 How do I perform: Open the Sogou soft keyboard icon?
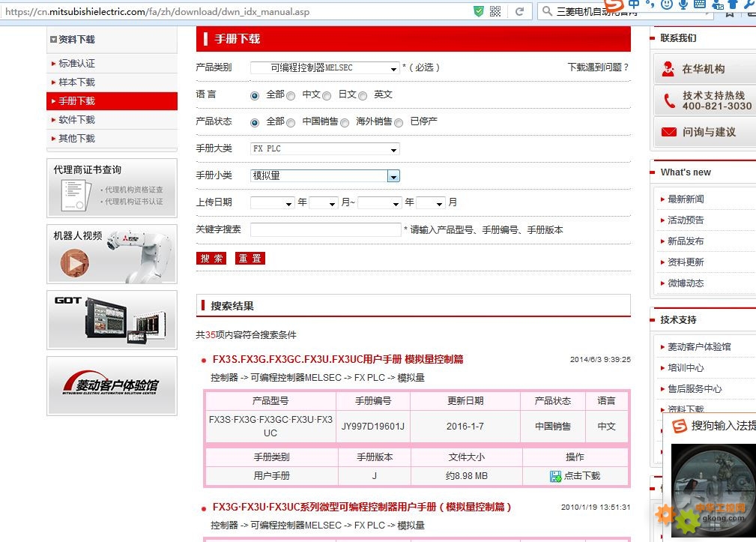coord(700,4)
